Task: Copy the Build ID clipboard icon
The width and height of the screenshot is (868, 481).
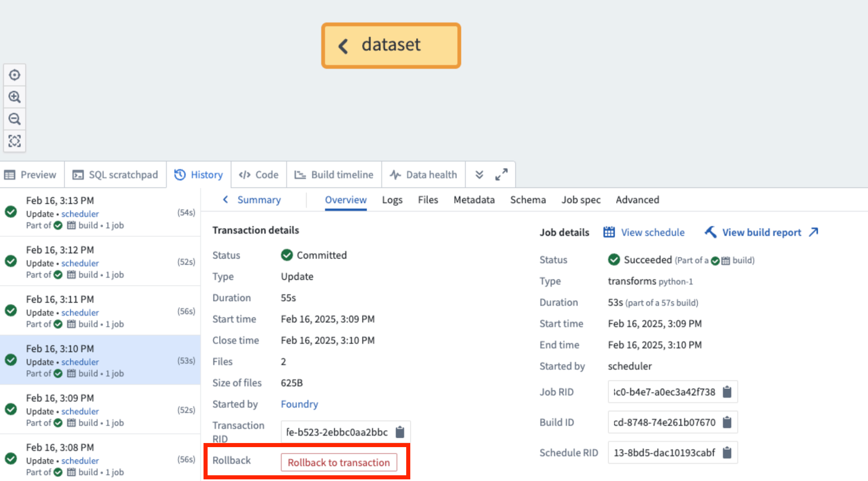Action: [727, 422]
